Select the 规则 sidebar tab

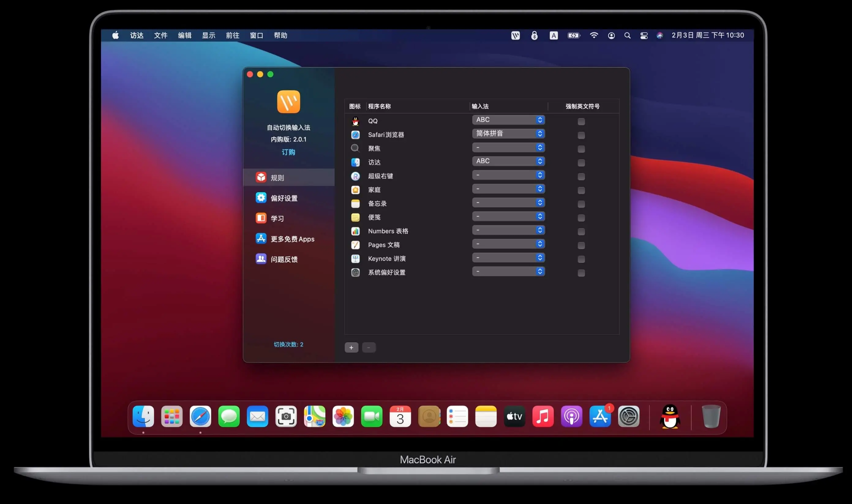[x=289, y=177]
